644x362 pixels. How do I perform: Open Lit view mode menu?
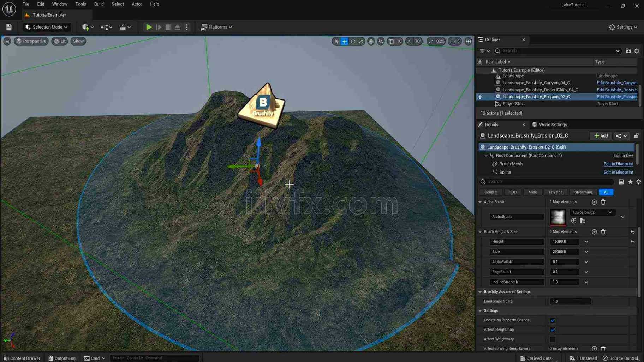(60, 41)
